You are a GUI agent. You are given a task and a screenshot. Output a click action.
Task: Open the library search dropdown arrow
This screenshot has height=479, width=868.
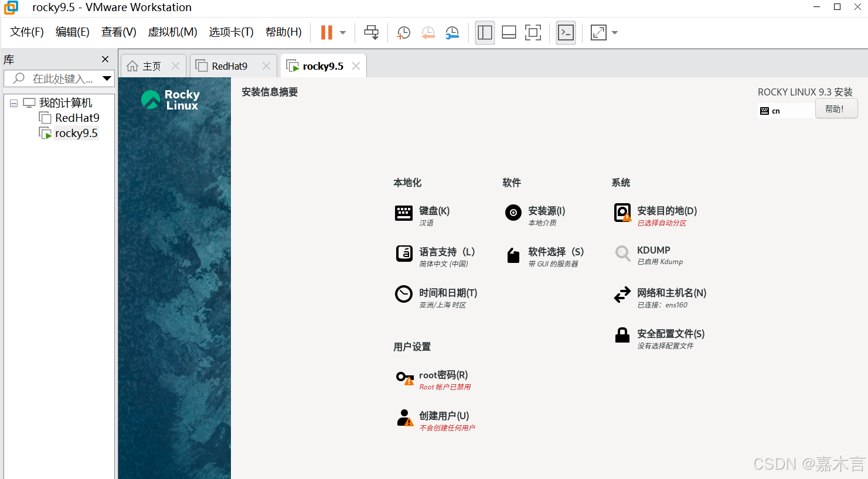point(107,78)
